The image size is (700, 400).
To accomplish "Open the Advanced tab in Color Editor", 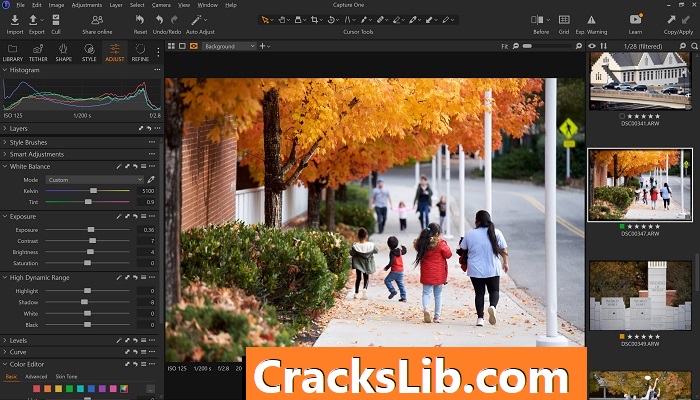I will coord(36,377).
